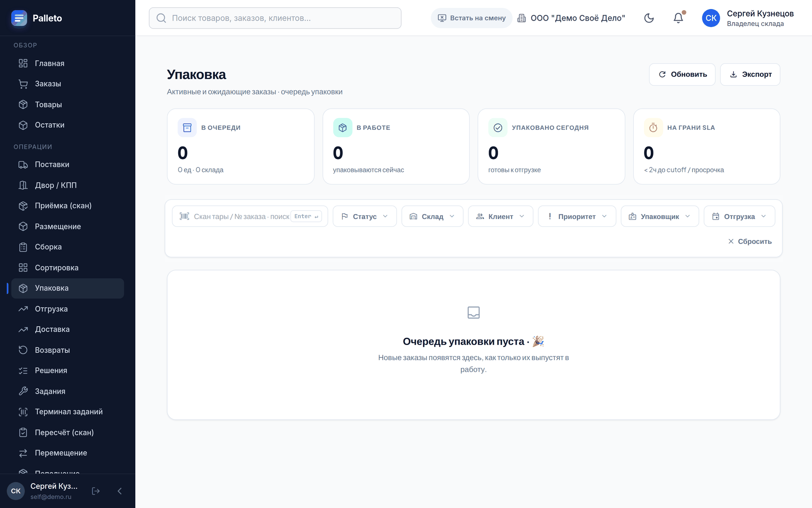
Task: Expand the Упаковщик filter
Action: [660, 216]
